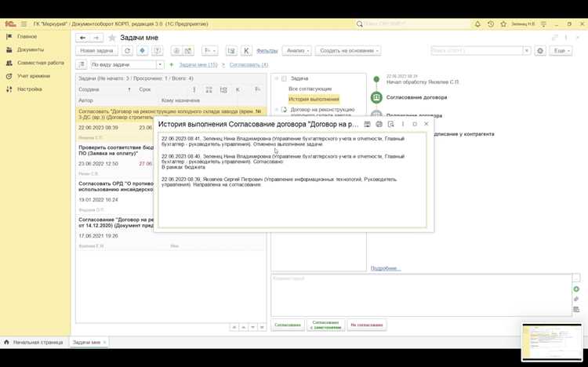Expand the 'Задача' tree node

(277, 78)
